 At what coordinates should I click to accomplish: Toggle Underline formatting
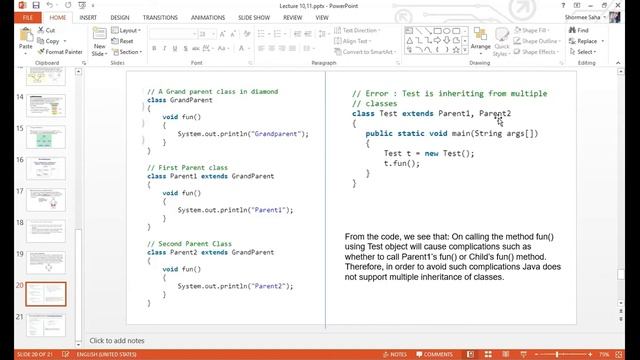click(175, 48)
